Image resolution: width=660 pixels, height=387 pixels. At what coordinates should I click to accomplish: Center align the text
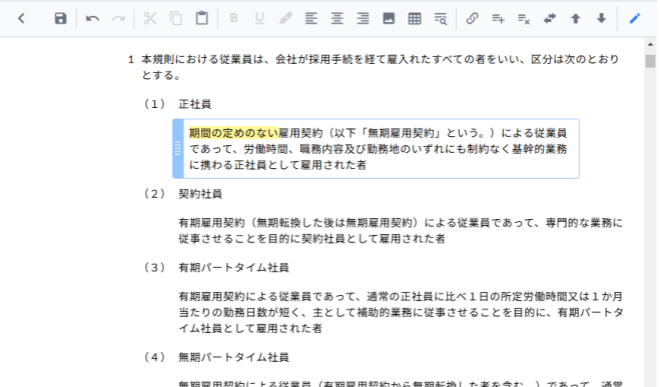pos(337,19)
